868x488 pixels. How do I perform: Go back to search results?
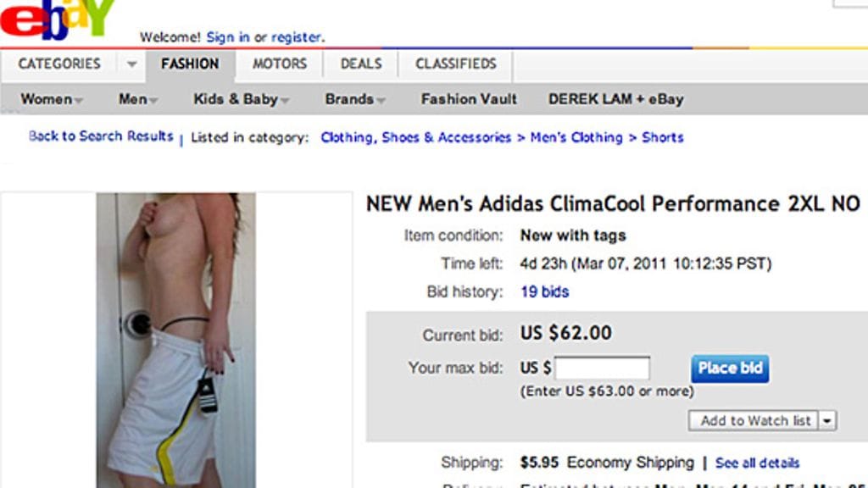(x=101, y=136)
